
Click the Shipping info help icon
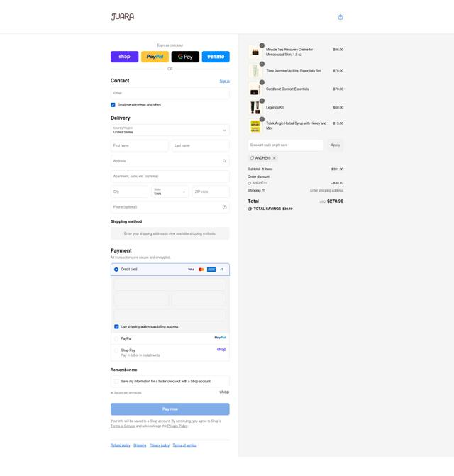[263, 191]
